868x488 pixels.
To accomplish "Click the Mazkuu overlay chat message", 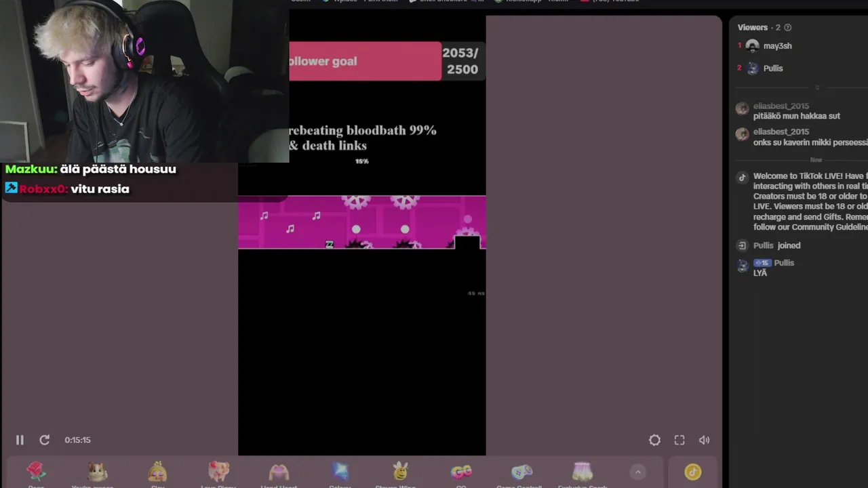I will 91,169.
